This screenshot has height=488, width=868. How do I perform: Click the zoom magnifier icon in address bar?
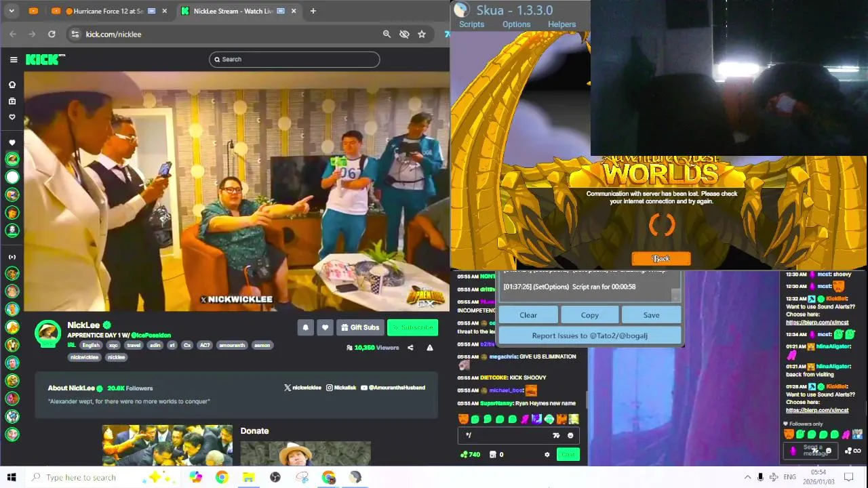[x=387, y=34]
